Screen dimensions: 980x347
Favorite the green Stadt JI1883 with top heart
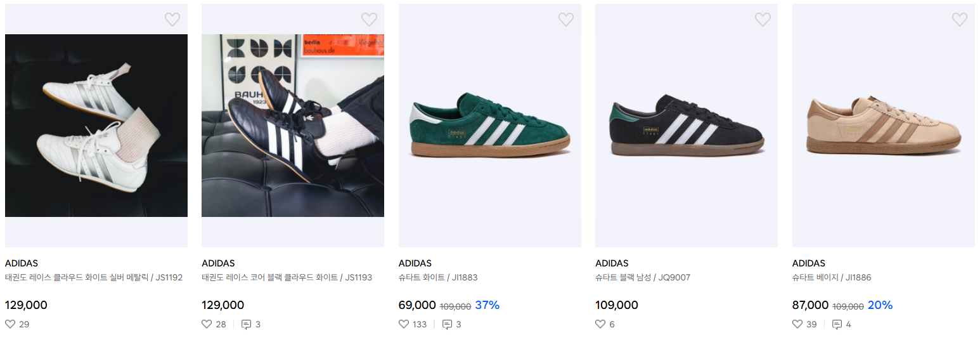pos(566,20)
